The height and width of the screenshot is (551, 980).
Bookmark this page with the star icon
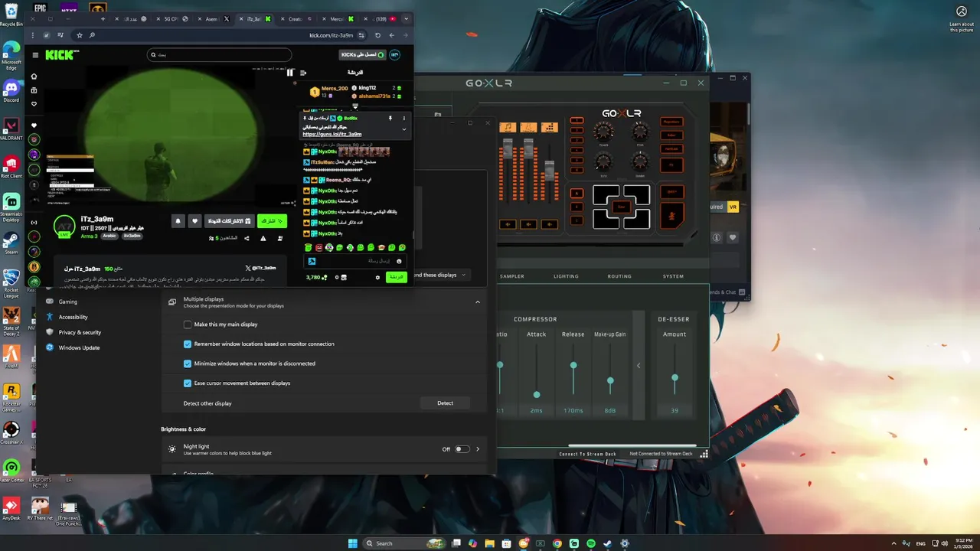point(79,35)
